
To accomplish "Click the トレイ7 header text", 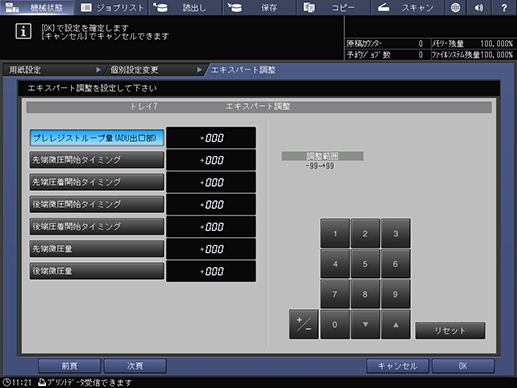I will pyautogui.click(x=144, y=107).
